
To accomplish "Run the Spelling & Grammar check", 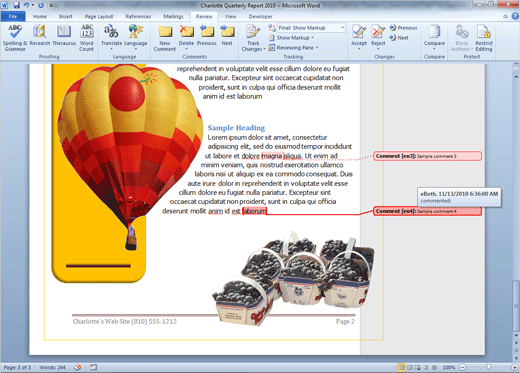I will (15, 38).
